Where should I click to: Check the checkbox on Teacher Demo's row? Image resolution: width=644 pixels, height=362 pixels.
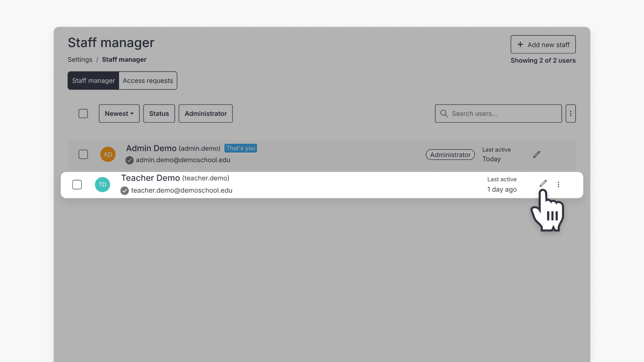point(77,184)
